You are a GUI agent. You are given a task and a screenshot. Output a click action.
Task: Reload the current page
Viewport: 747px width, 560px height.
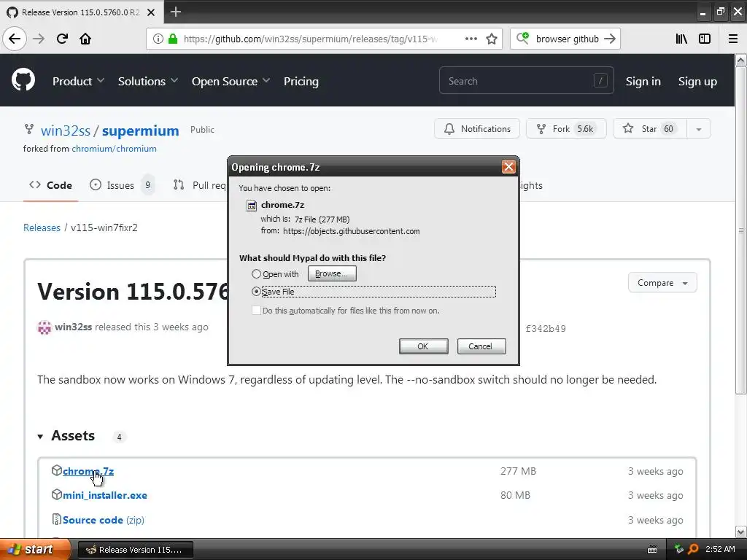pyautogui.click(x=62, y=39)
